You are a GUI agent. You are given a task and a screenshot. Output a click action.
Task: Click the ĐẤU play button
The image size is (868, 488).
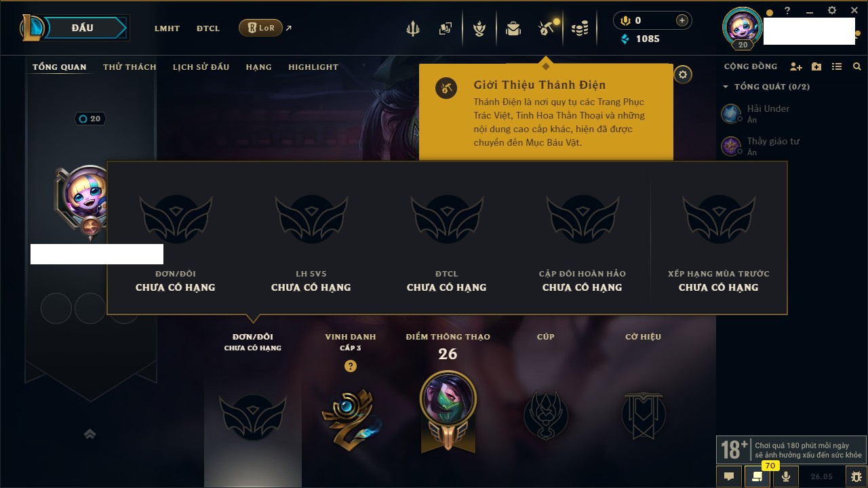tap(83, 28)
